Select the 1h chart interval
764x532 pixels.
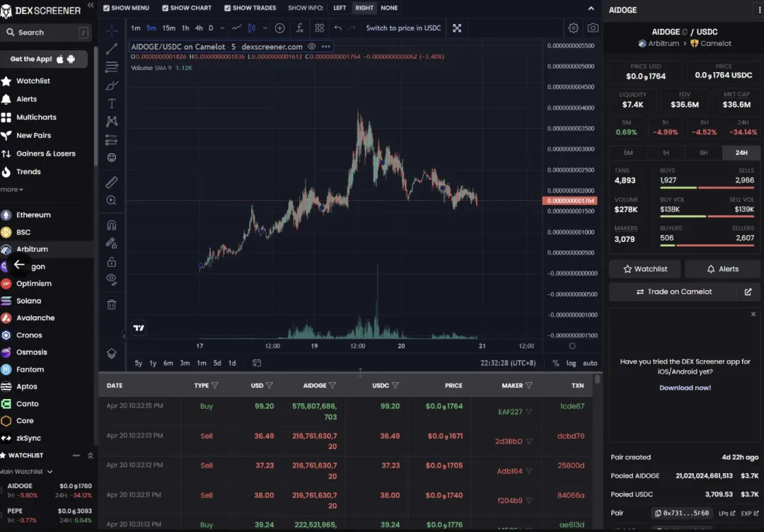[185, 28]
